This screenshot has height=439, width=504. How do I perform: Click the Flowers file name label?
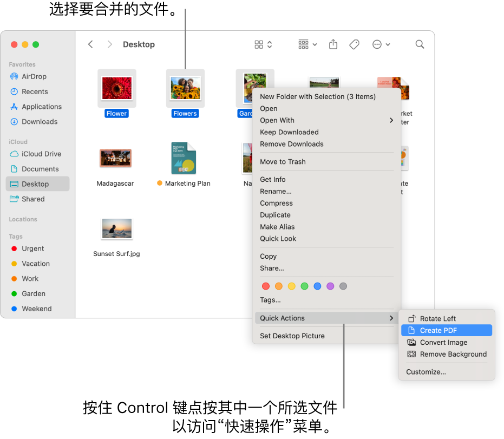point(185,114)
